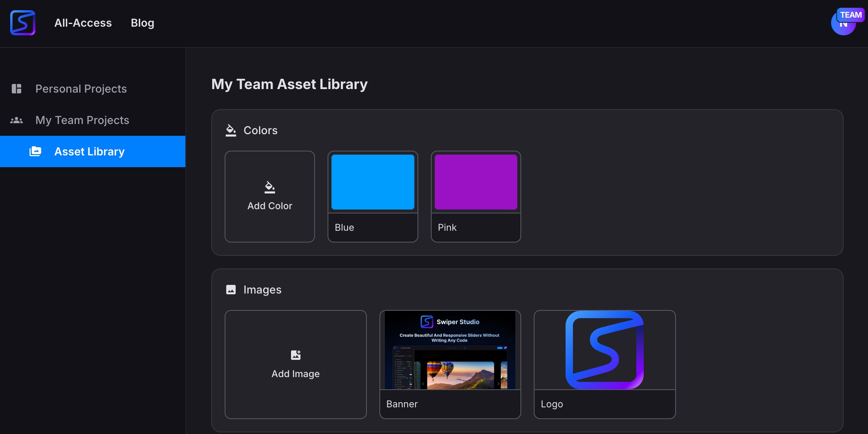Open the Blog link
The width and height of the screenshot is (868, 434).
click(x=143, y=23)
